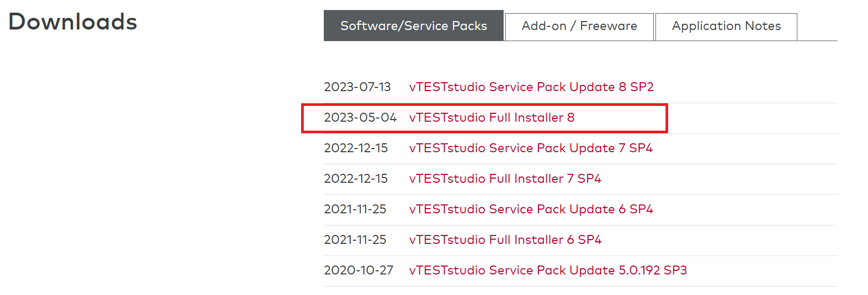Download vTESTstudio Full Installer 8

tap(491, 117)
